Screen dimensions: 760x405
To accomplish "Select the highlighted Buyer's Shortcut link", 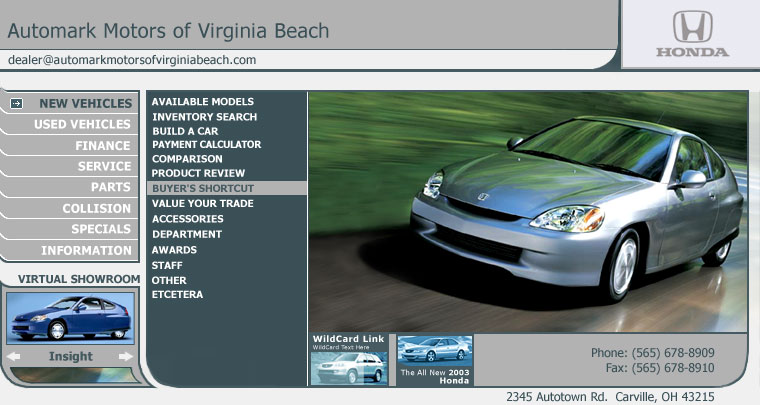I will coord(227,188).
